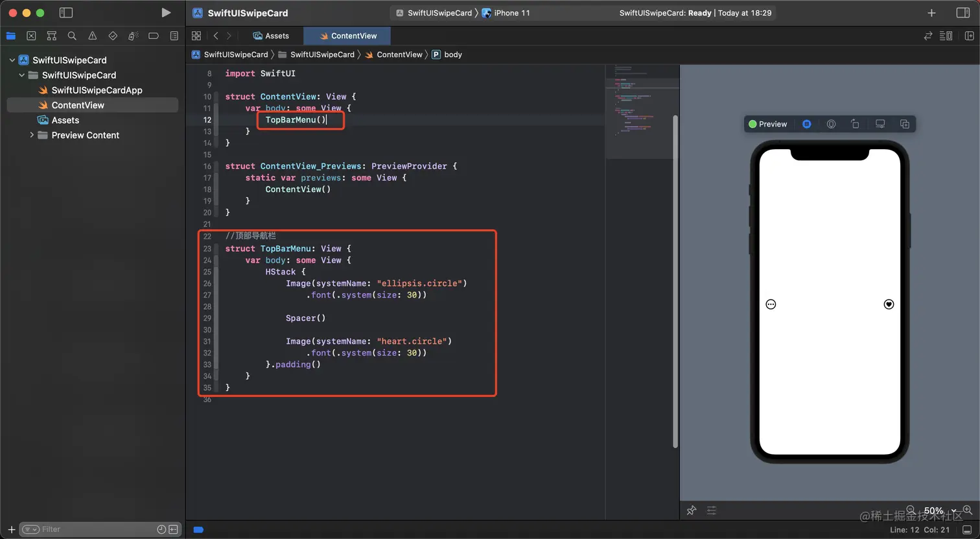This screenshot has width=980, height=539.
Task: Click the Preview status button
Action: point(768,124)
